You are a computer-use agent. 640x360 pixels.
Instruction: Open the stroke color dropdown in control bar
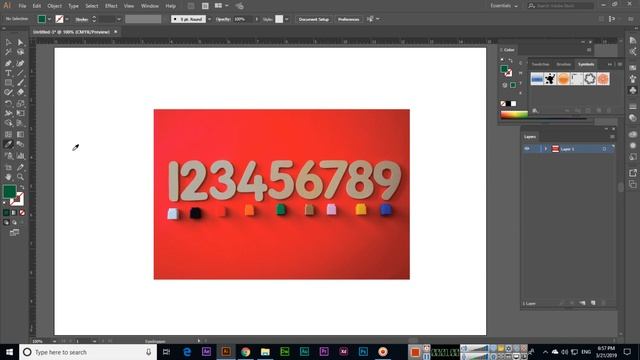tap(67, 19)
